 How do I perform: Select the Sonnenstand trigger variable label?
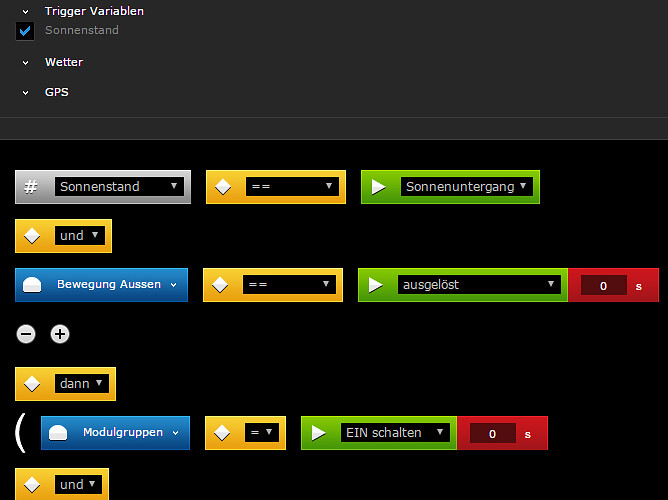pos(82,30)
